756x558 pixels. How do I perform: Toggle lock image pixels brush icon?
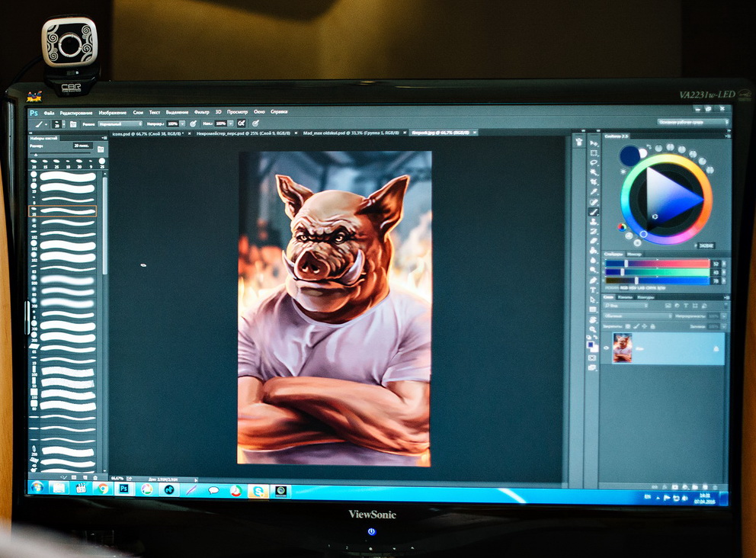click(x=636, y=326)
